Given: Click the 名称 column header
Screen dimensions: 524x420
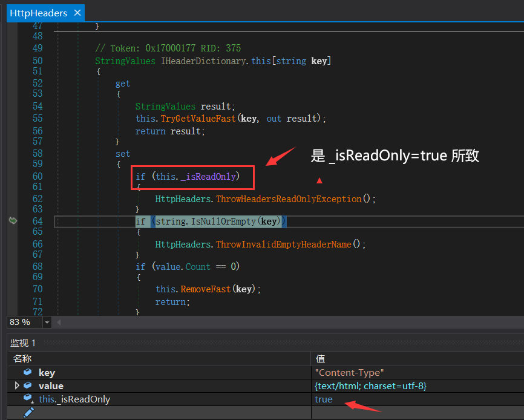Looking at the screenshot, I should (x=22, y=359).
